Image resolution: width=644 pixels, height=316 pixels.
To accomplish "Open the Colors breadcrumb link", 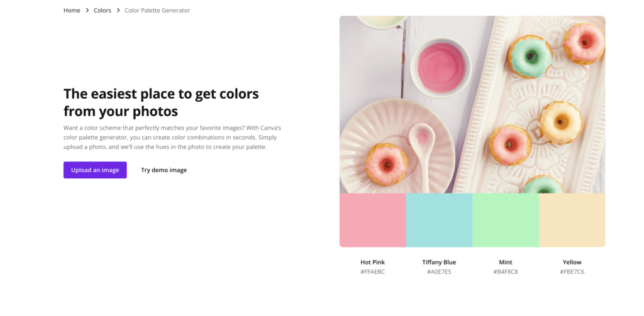I will click(x=103, y=10).
